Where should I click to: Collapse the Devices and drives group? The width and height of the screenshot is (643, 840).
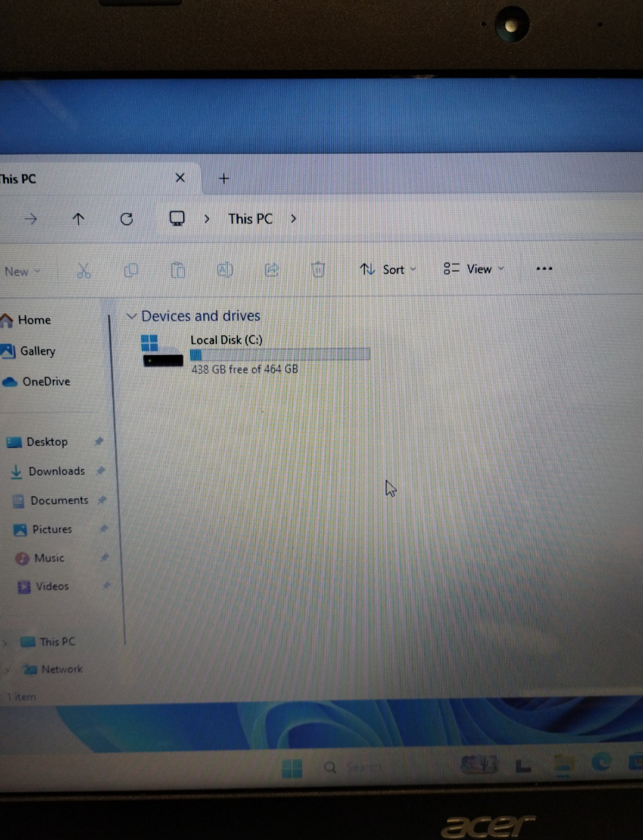point(131,316)
